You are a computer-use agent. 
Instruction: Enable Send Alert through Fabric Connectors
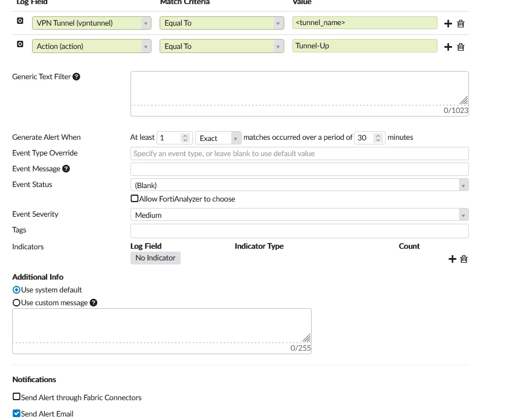[16, 397]
